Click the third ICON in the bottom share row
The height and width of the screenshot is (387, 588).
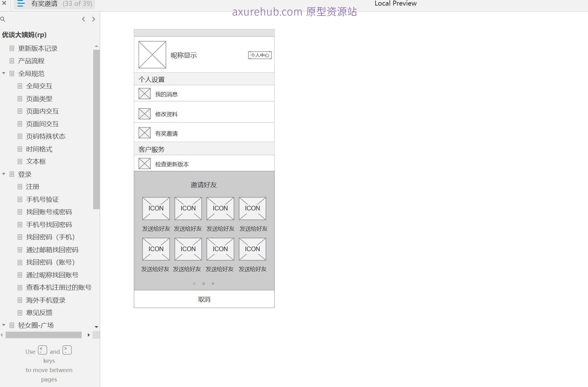coord(220,249)
